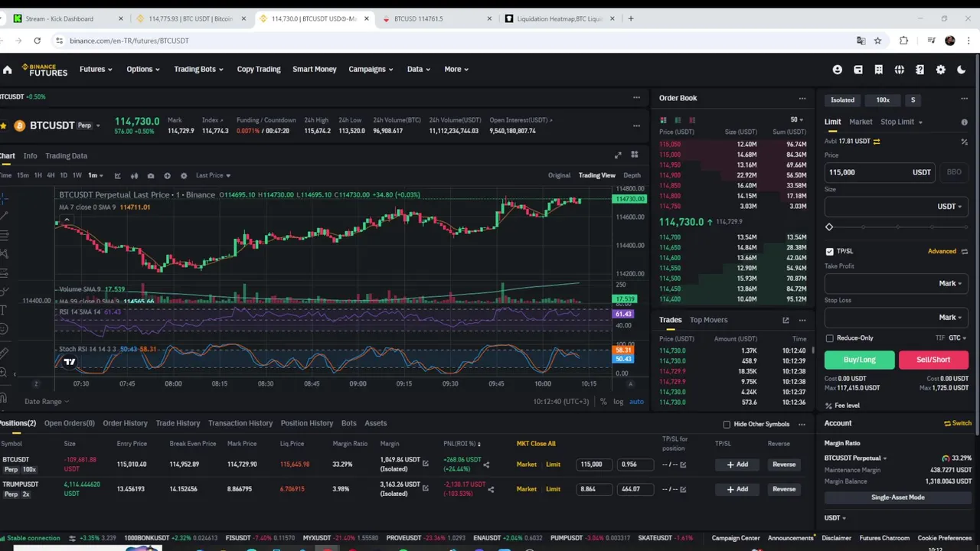
Task: Reverse the BTCUSDT position
Action: click(784, 465)
